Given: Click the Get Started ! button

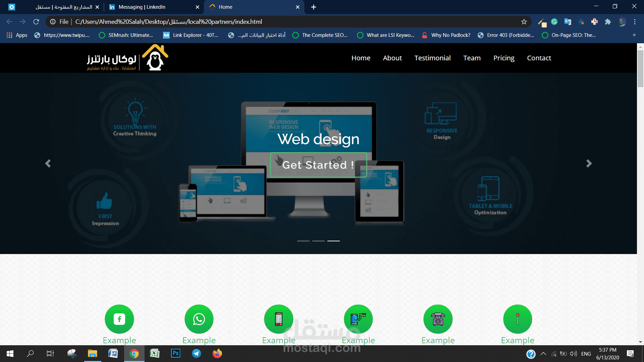Looking at the screenshot, I should [318, 165].
